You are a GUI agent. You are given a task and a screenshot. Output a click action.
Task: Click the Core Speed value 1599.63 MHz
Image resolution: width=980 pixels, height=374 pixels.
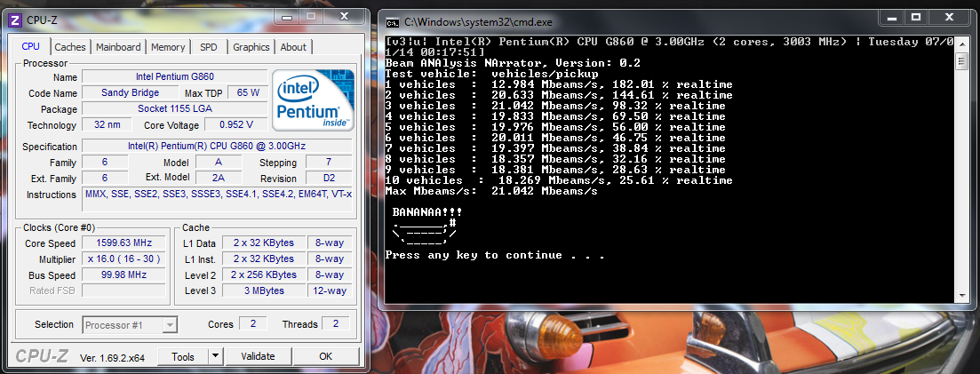[x=124, y=243]
